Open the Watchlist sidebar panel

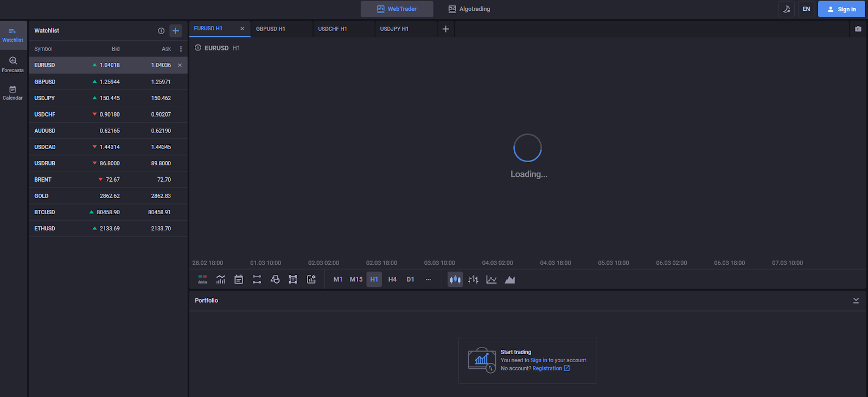click(x=13, y=35)
